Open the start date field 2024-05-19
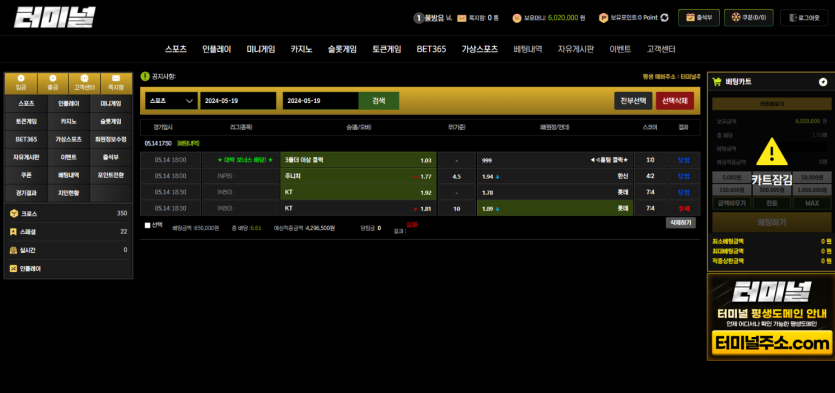The height and width of the screenshot is (393, 835). coord(238,101)
